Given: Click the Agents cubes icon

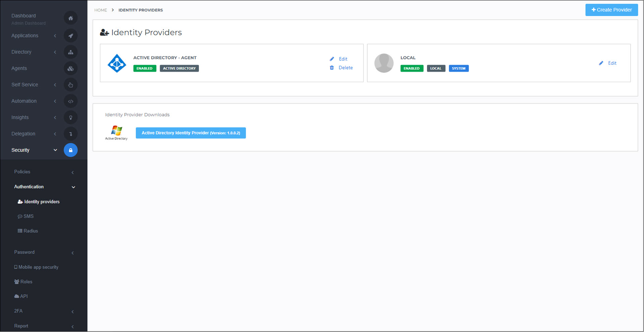Looking at the screenshot, I should (x=70, y=68).
